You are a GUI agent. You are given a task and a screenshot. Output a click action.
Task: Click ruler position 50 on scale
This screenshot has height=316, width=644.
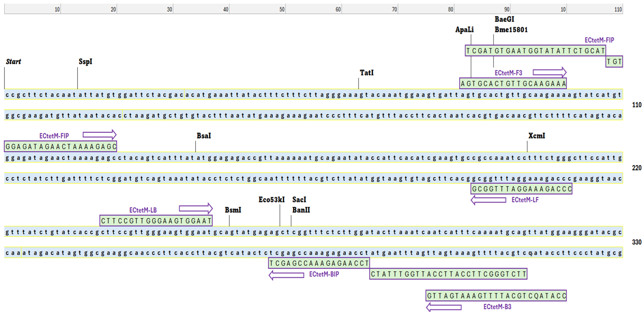click(282, 10)
